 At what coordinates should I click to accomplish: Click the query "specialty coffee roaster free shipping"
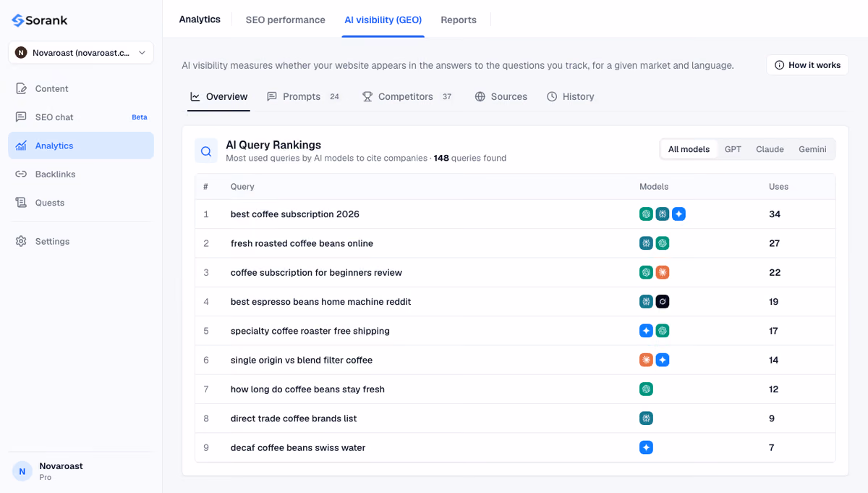(x=310, y=331)
